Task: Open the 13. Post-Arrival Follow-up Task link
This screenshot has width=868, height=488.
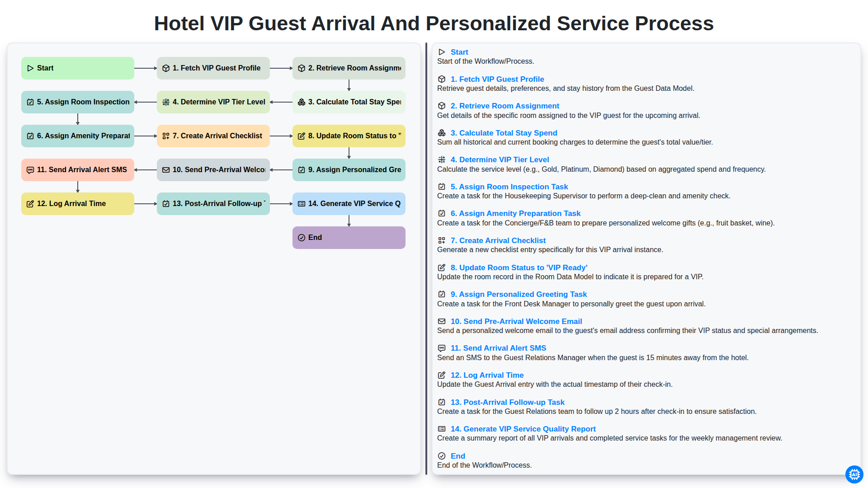Action: 507,402
